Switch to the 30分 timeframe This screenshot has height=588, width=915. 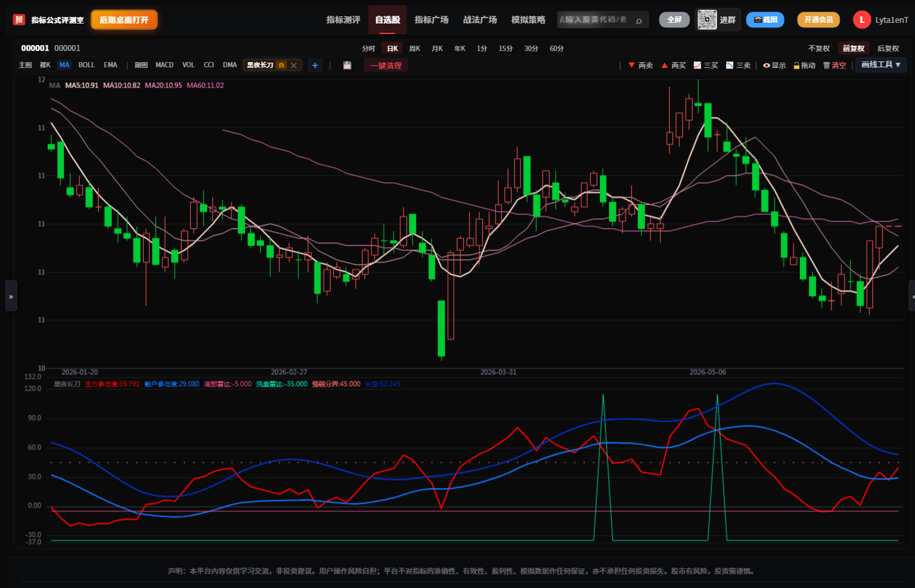[531, 48]
